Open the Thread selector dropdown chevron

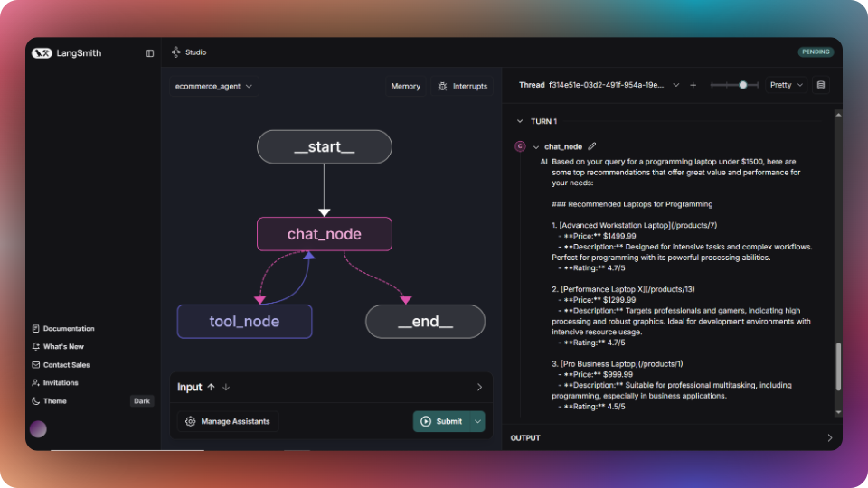676,85
